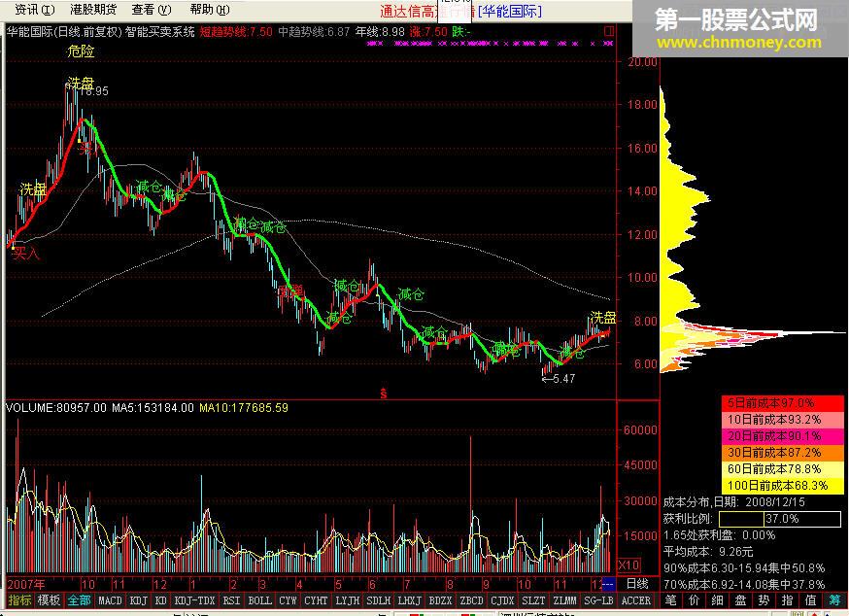Image resolution: width=849 pixels, height=616 pixels.
Task: Open the 势 side panel tab
Action: (764, 600)
